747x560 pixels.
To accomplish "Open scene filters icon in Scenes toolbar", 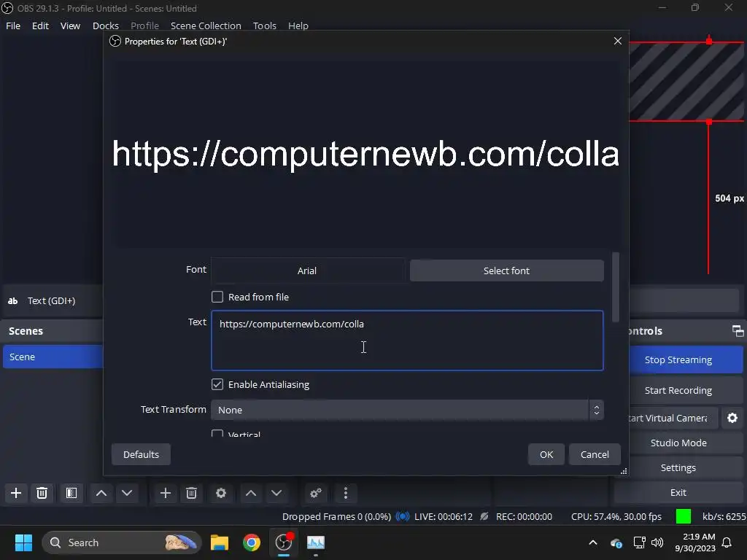I will 71,493.
